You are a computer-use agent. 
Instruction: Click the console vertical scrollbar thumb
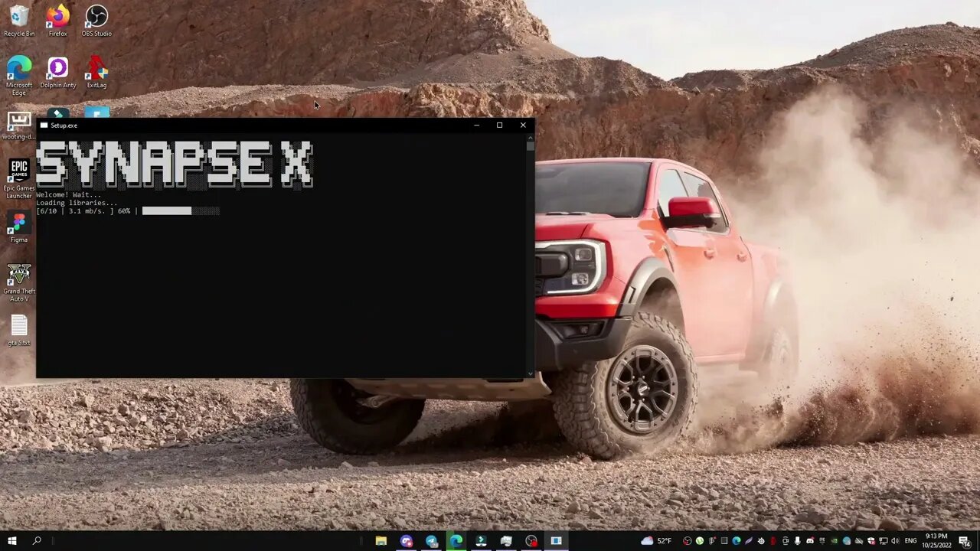click(x=530, y=147)
